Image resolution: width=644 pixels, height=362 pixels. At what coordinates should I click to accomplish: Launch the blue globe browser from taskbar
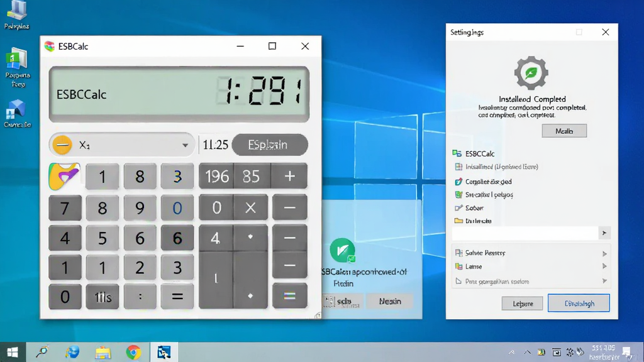click(72, 352)
